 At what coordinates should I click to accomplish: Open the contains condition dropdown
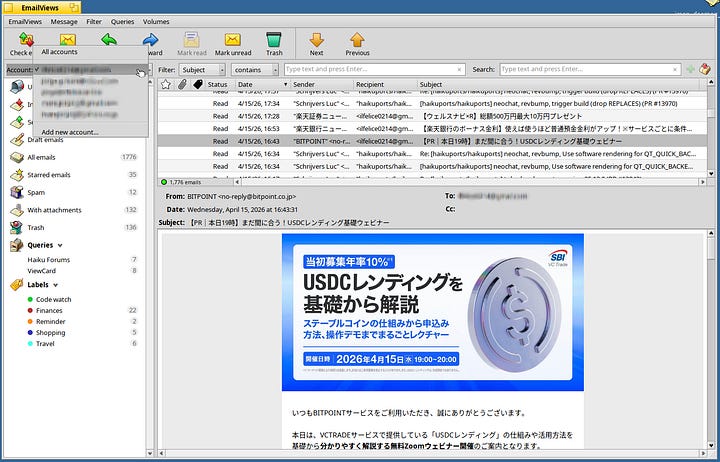[x=255, y=70]
